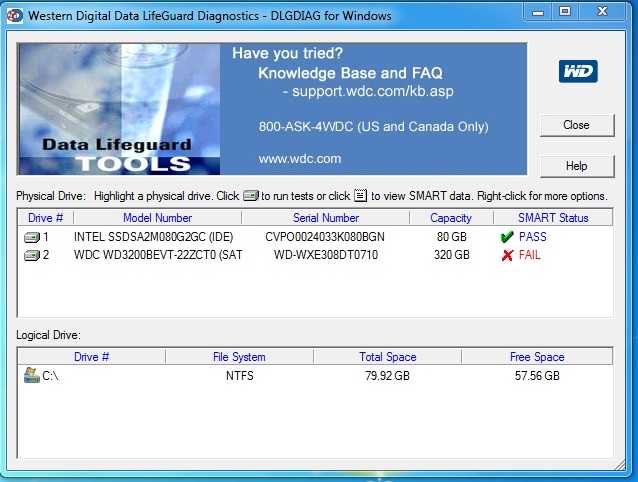Click the drive icon for physical drive 1
The image size is (638, 482).
pyautogui.click(x=32, y=237)
